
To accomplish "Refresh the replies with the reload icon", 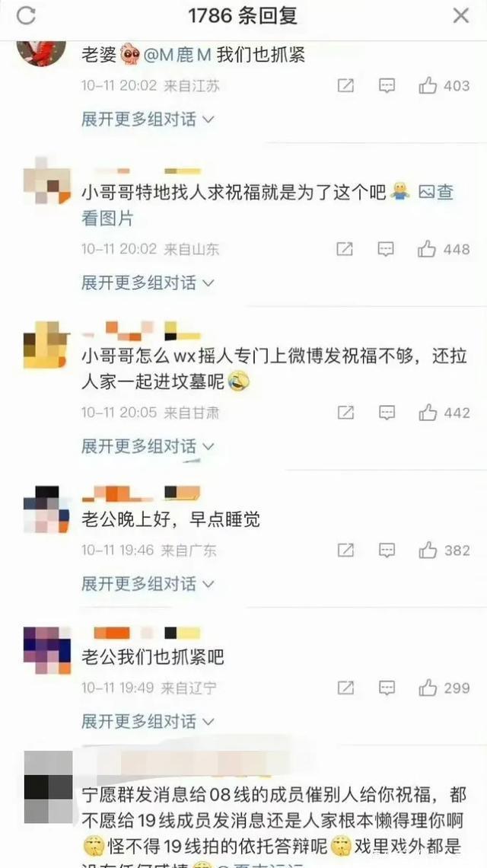I will tap(25, 15).
